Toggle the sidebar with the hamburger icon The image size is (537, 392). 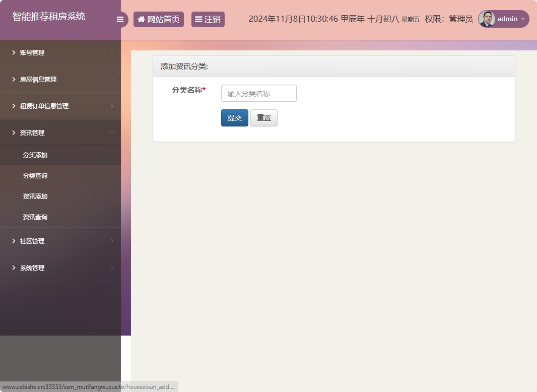coord(120,20)
